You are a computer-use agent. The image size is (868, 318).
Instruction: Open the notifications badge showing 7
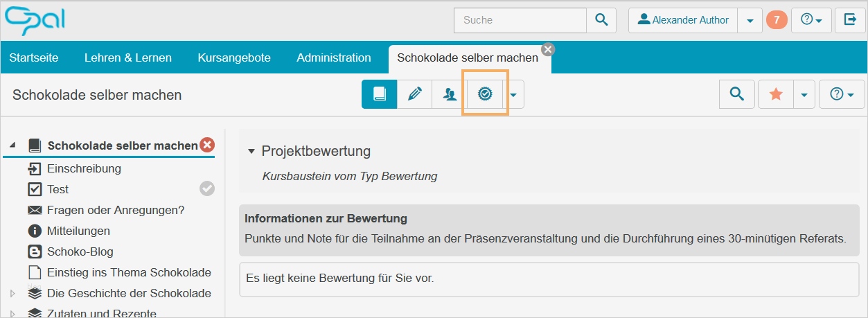(x=777, y=20)
